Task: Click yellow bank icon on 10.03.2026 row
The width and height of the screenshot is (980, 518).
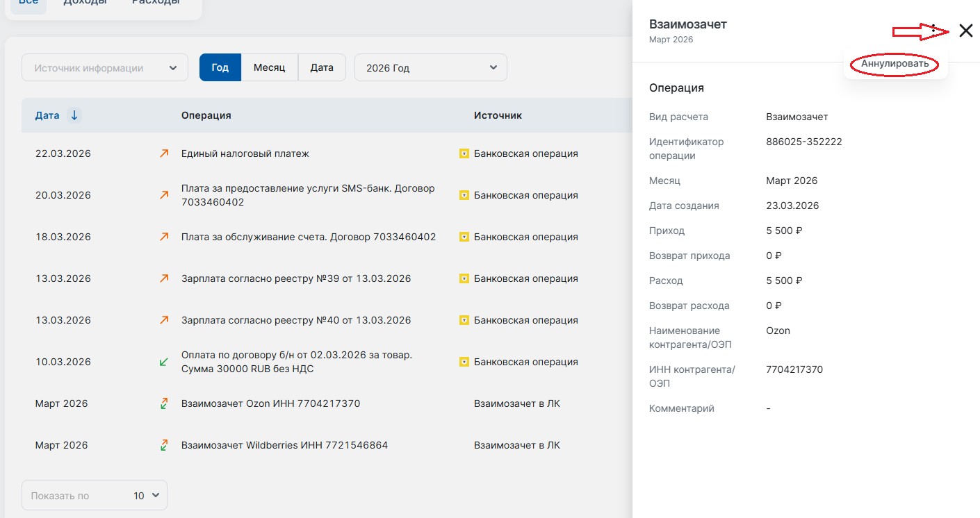Action: [464, 362]
